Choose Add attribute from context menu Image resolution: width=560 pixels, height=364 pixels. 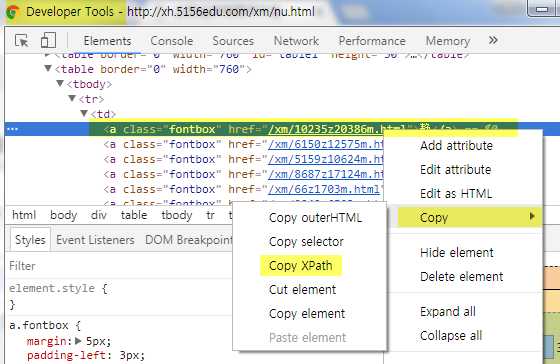coord(456,145)
